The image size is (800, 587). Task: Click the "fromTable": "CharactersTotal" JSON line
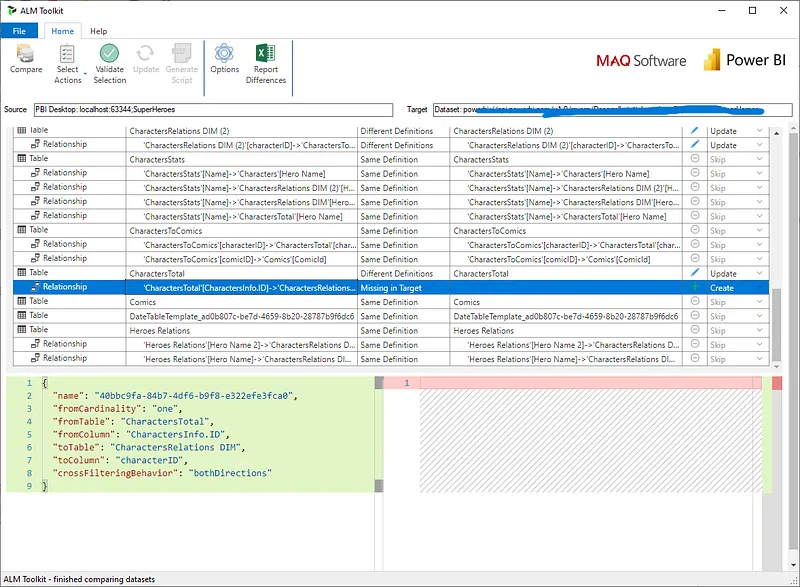[133, 422]
